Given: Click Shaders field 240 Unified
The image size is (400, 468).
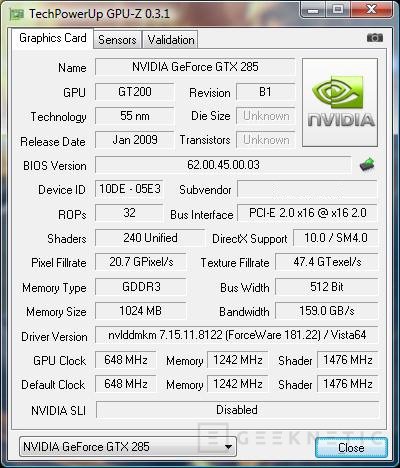Looking at the screenshot, I should (150, 238).
